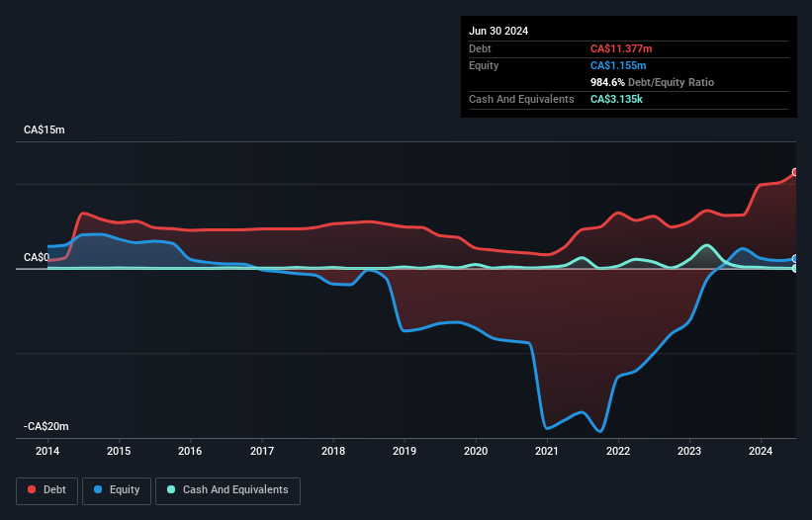Click the red Debt legend dot
The width and height of the screenshot is (812, 520).
(x=32, y=489)
